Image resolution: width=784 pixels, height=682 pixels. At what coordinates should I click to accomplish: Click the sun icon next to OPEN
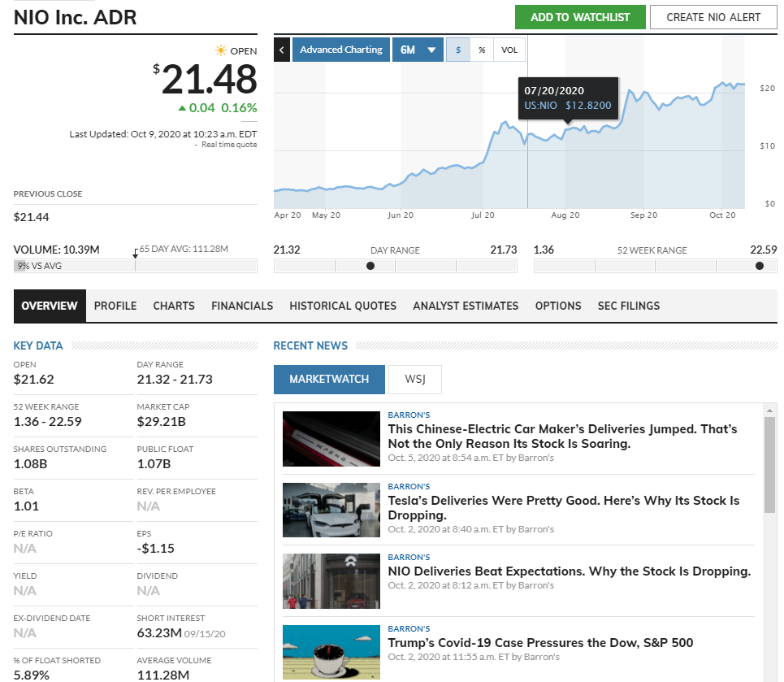(x=220, y=50)
